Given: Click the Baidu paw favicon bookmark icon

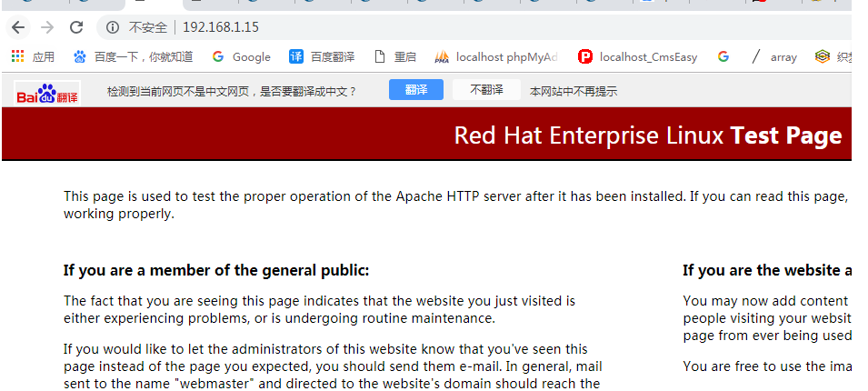Looking at the screenshot, I should click(80, 56).
